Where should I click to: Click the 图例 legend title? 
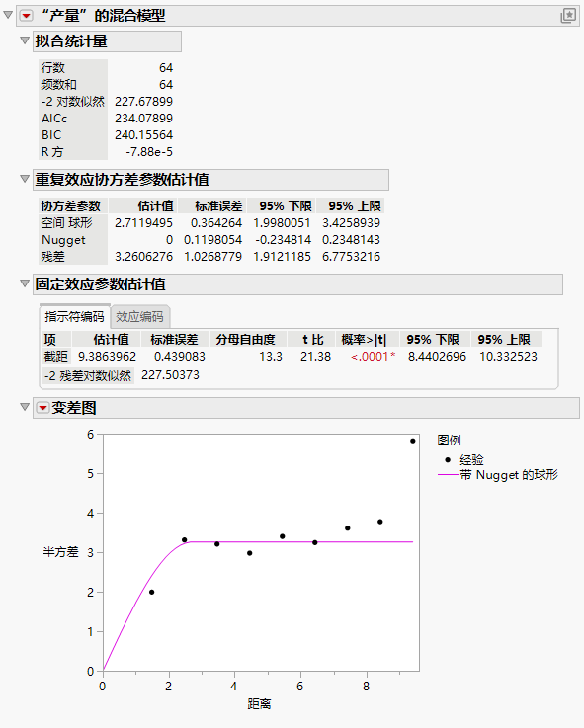pyautogui.click(x=449, y=440)
